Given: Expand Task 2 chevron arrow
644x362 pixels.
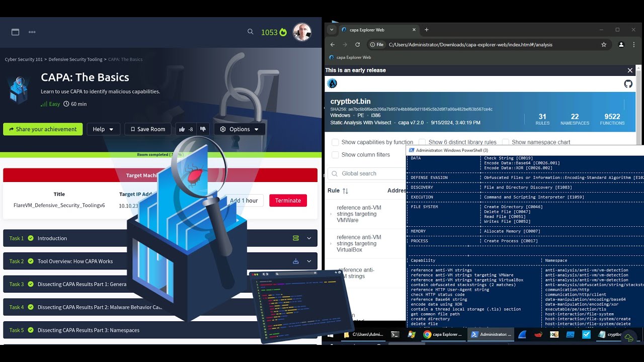Looking at the screenshot, I should 309,261.
